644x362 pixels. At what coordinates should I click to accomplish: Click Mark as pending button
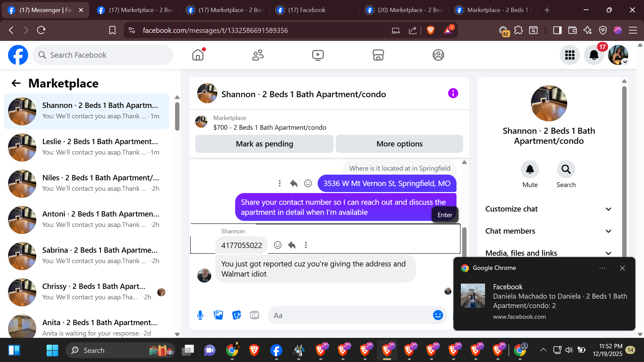coord(264,144)
